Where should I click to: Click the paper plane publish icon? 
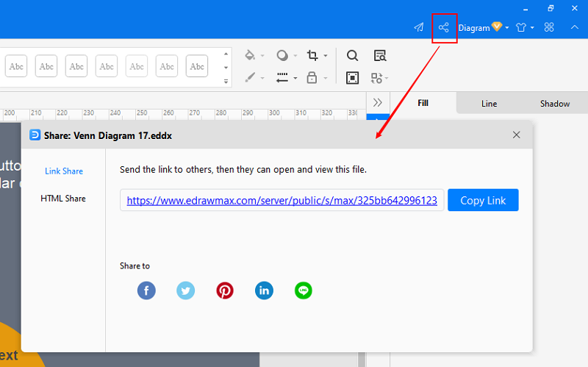click(x=419, y=27)
